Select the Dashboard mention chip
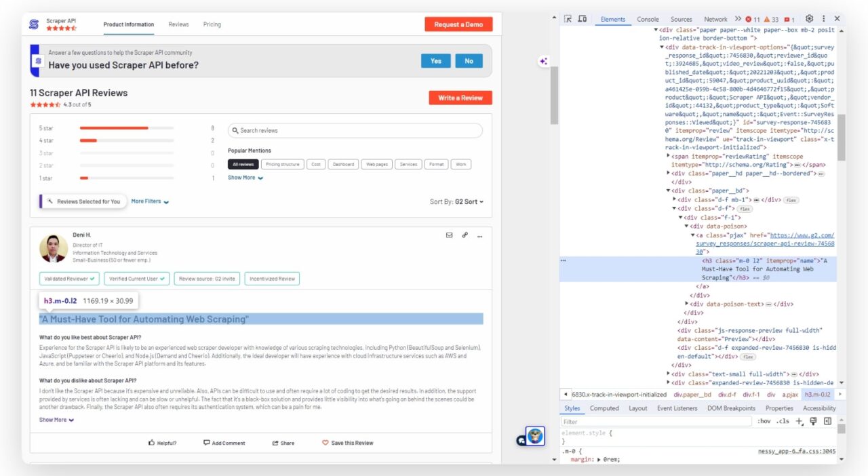Image resolution: width=868 pixels, height=476 pixels. coord(343,164)
